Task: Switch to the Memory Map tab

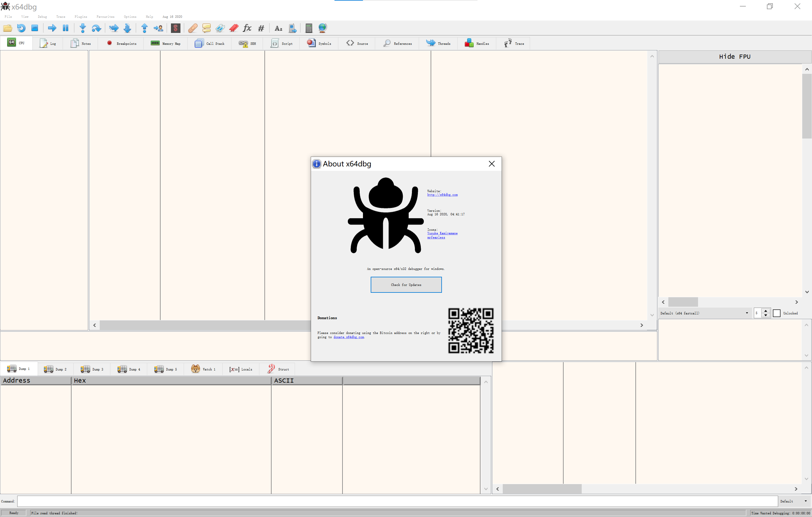Action: [x=166, y=44]
